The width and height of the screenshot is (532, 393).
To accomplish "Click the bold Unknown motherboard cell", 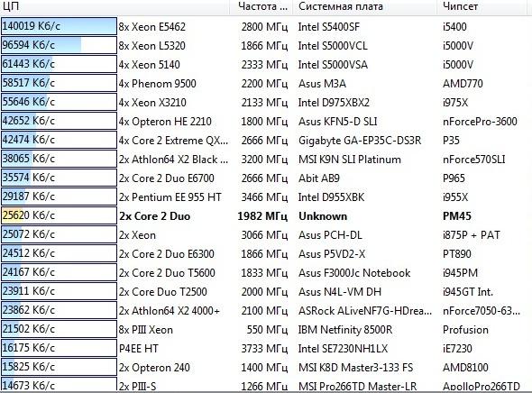I will (323, 216).
